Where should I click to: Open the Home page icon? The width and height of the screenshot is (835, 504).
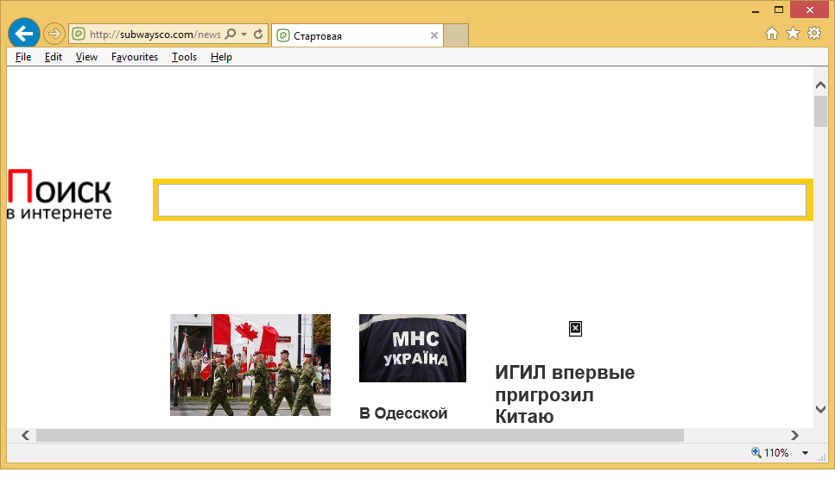773,34
